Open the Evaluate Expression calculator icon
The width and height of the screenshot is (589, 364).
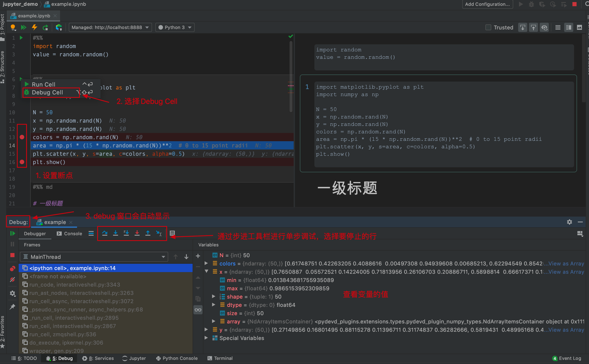click(172, 233)
